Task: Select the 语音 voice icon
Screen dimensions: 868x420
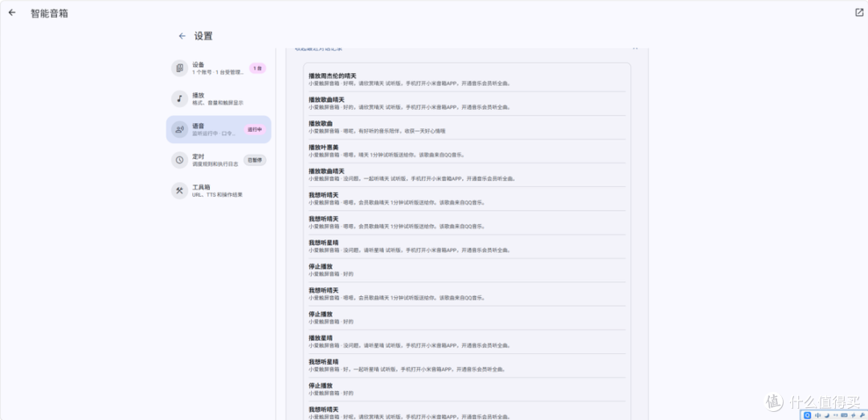Action: [179, 129]
